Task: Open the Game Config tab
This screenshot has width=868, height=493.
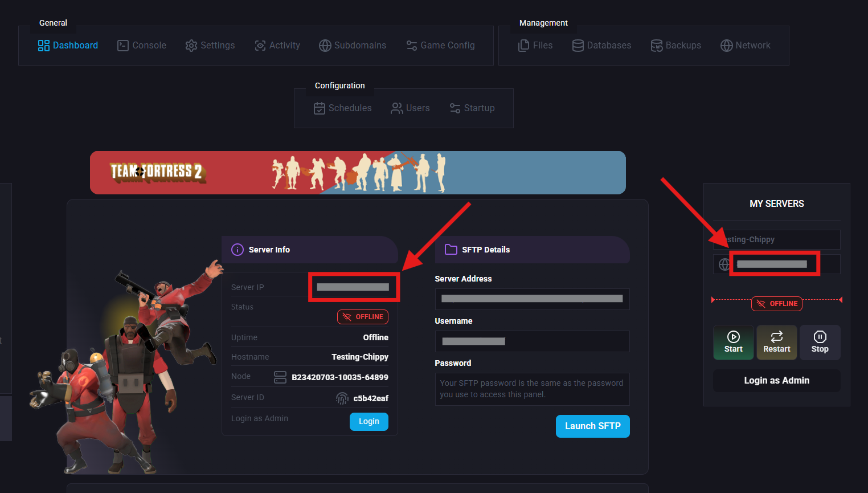Action: (x=440, y=46)
